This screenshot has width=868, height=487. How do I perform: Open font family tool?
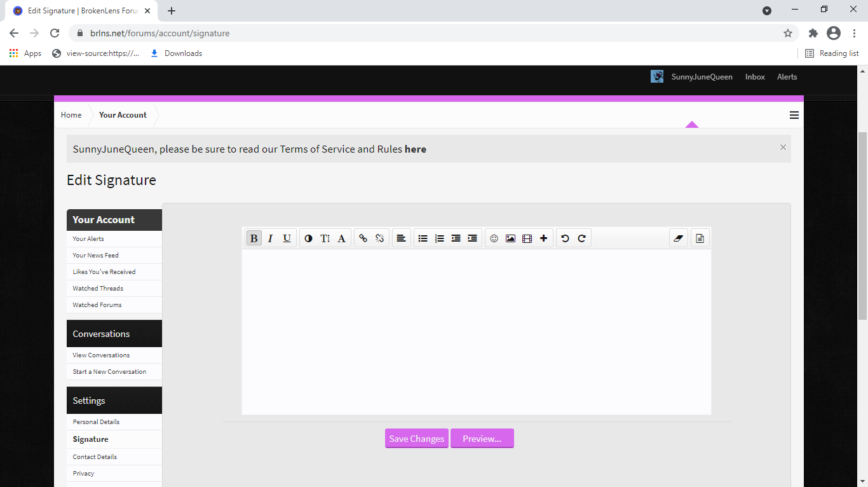(x=341, y=238)
